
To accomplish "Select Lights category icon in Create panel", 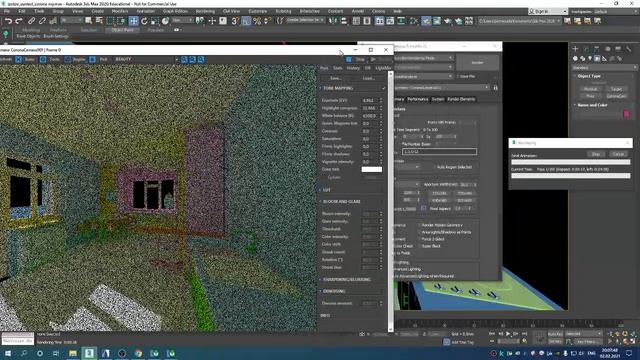I will 590,59.
